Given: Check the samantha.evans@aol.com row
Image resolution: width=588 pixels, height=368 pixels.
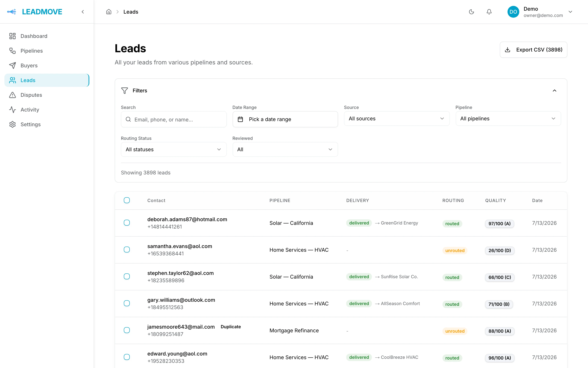Looking at the screenshot, I should pyautogui.click(x=127, y=250).
